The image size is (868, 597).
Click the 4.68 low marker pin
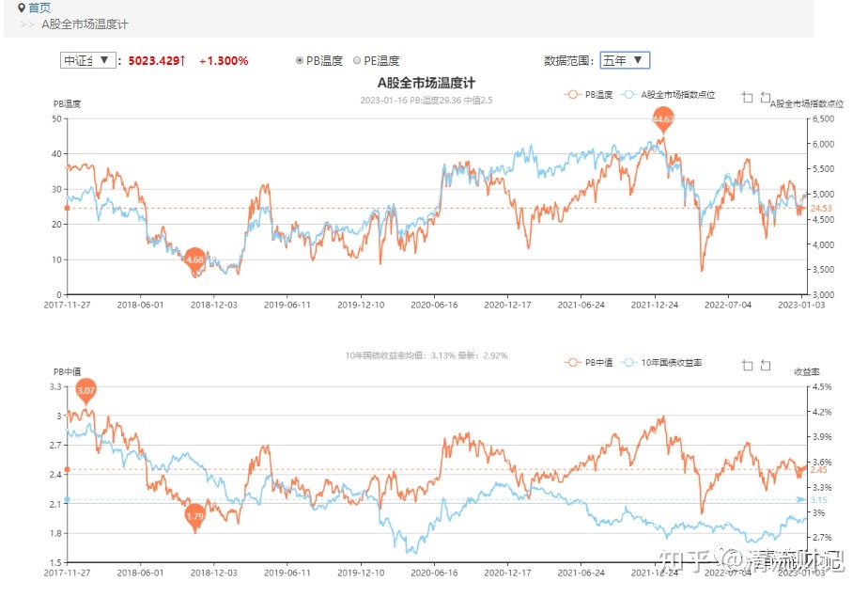pyautogui.click(x=194, y=259)
